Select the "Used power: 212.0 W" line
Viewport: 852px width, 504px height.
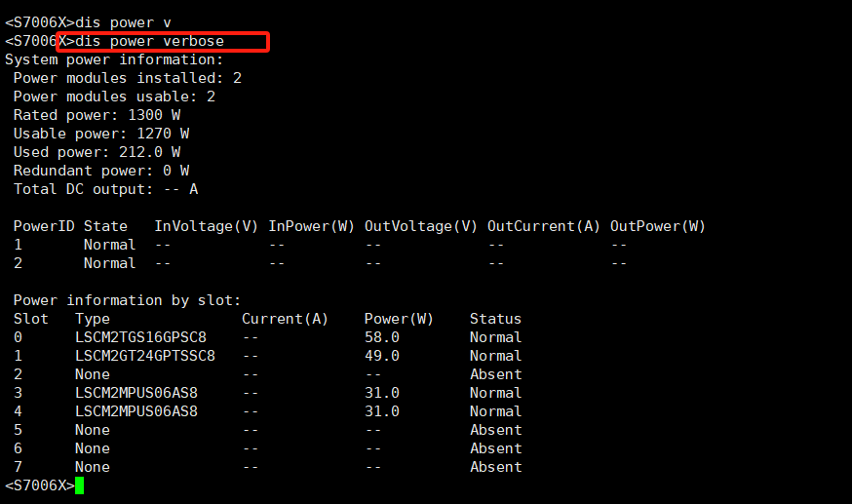97,152
